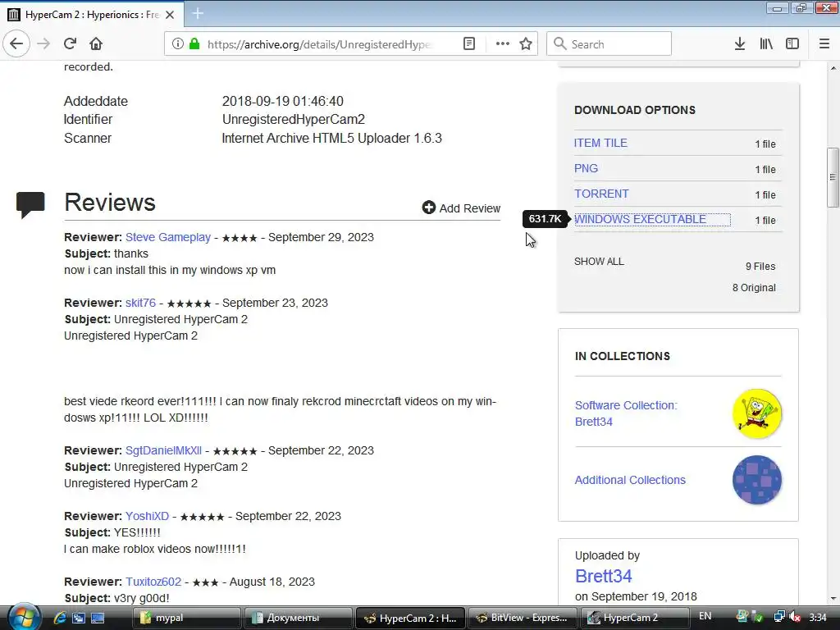Click the archive.org URL address field
840x630 pixels.
pos(319,44)
